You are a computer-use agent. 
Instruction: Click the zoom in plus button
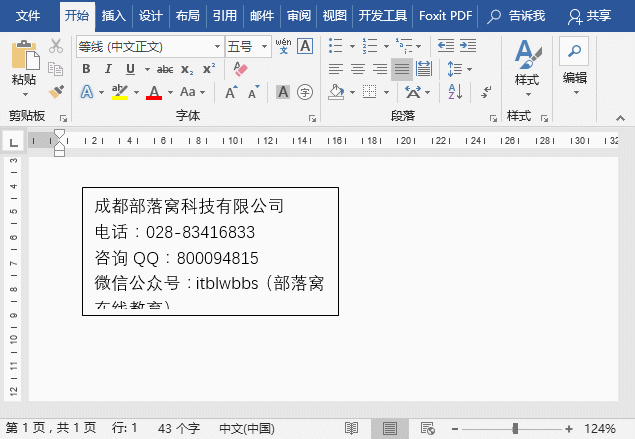[569, 428]
